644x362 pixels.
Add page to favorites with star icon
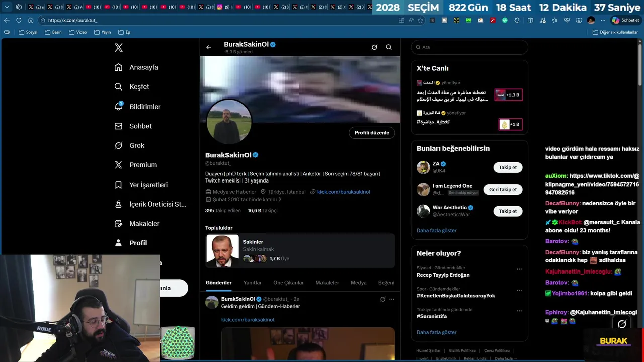(x=420, y=20)
